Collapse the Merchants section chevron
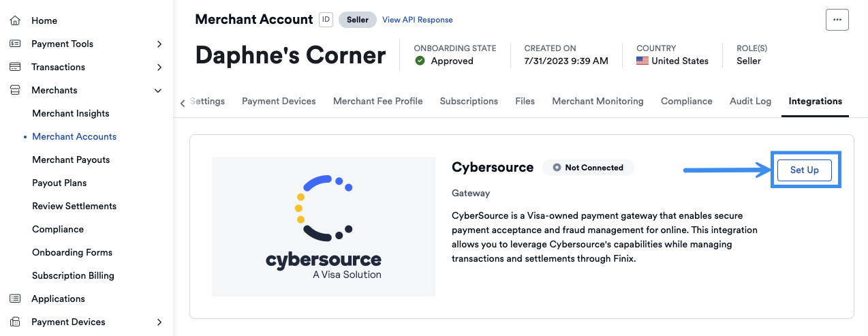This screenshot has width=868, height=336. click(x=159, y=90)
